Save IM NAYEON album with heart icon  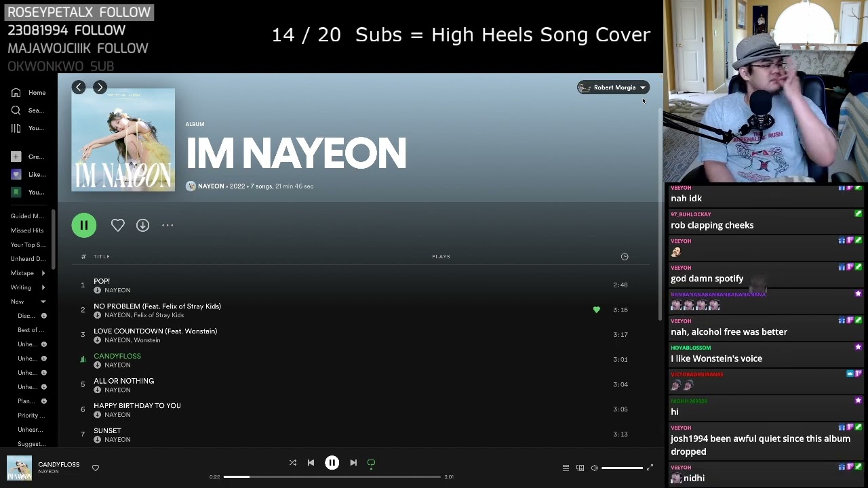pos(118,225)
